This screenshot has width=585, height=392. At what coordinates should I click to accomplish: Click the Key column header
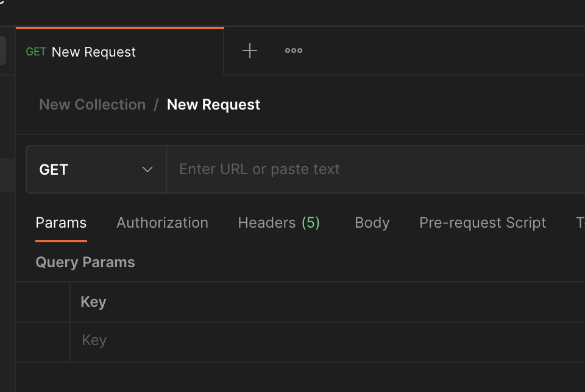pyautogui.click(x=93, y=301)
